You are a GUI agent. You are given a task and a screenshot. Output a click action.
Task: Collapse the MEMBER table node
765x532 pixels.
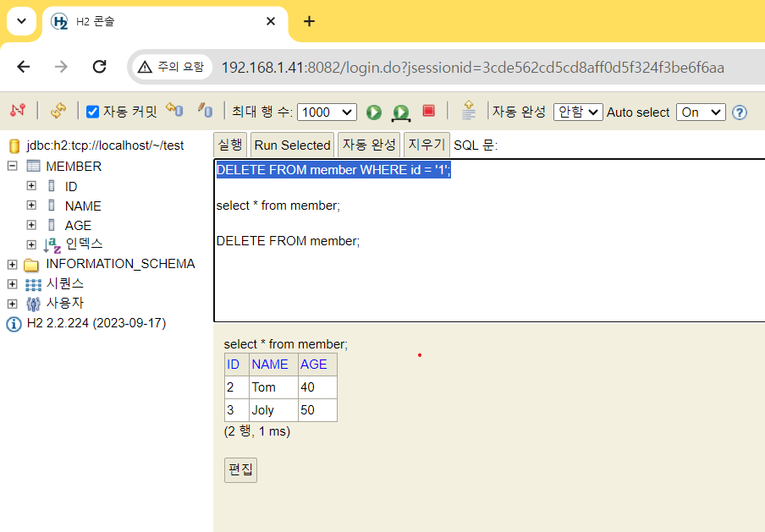coord(12,167)
